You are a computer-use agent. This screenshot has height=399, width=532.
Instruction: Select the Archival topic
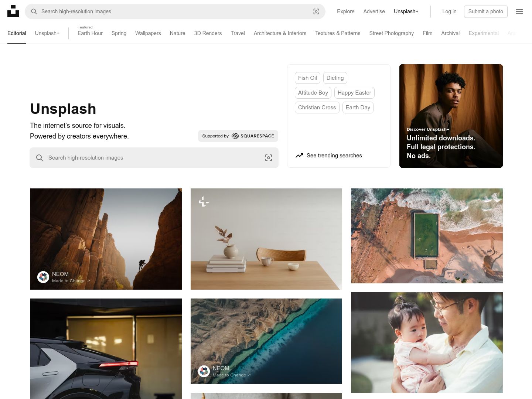pyautogui.click(x=450, y=33)
